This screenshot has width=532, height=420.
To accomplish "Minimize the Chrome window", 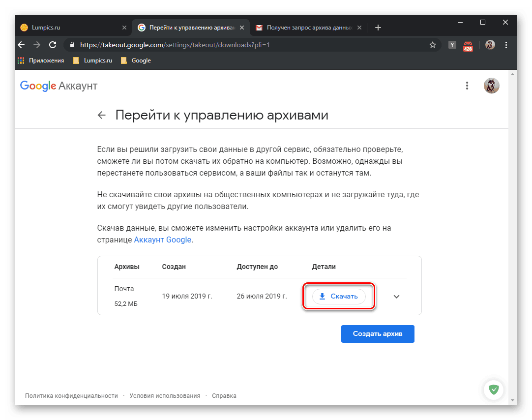I will [x=460, y=23].
